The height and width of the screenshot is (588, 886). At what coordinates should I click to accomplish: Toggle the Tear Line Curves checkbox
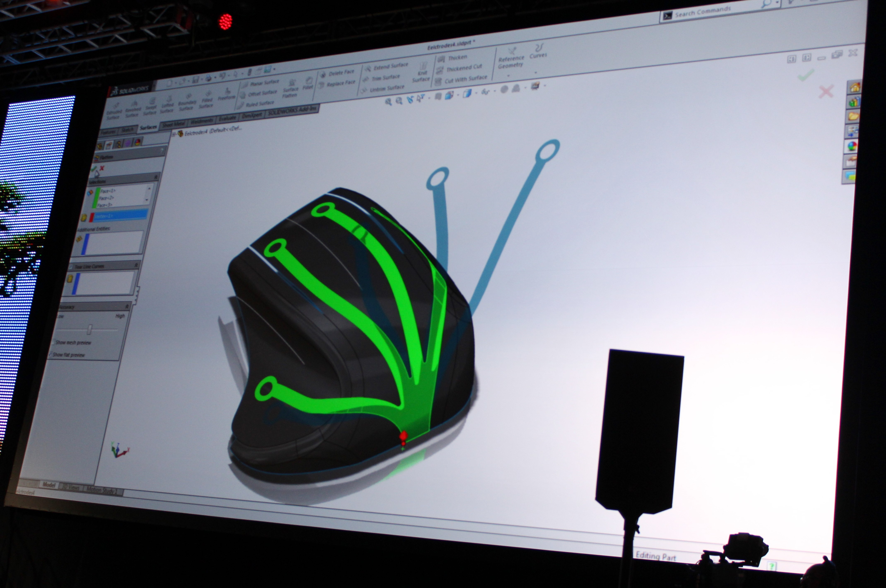coord(71,267)
